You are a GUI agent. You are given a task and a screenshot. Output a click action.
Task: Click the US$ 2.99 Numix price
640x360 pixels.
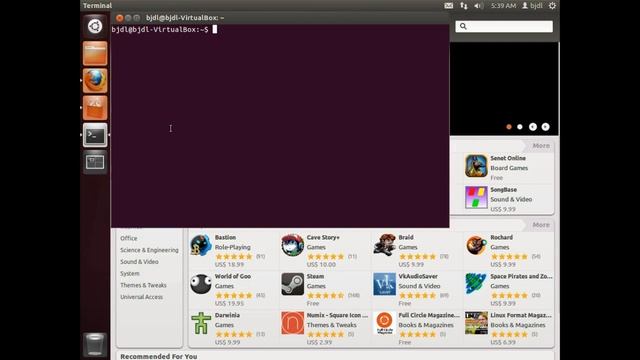tap(319, 342)
